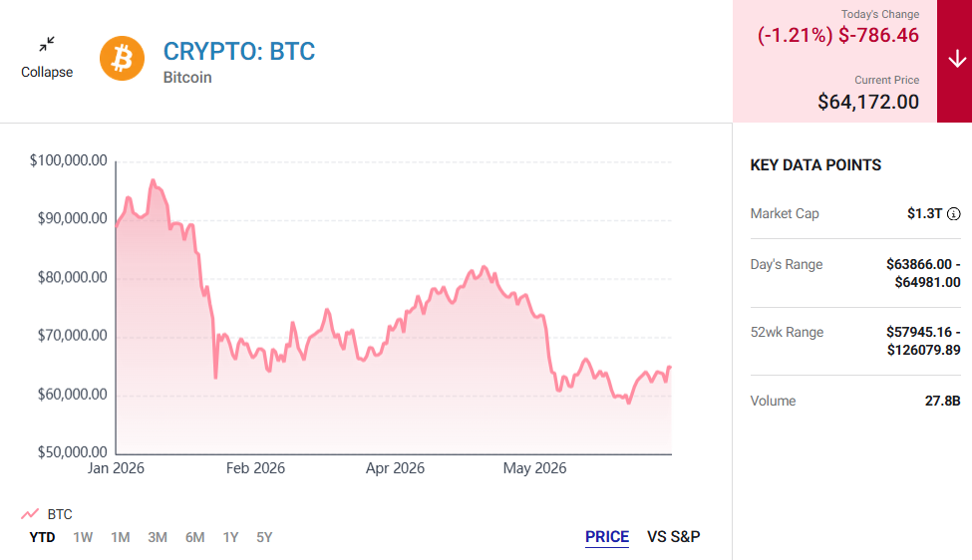This screenshot has width=972, height=560.
Task: Show the 5Y price history
Action: coord(264,537)
